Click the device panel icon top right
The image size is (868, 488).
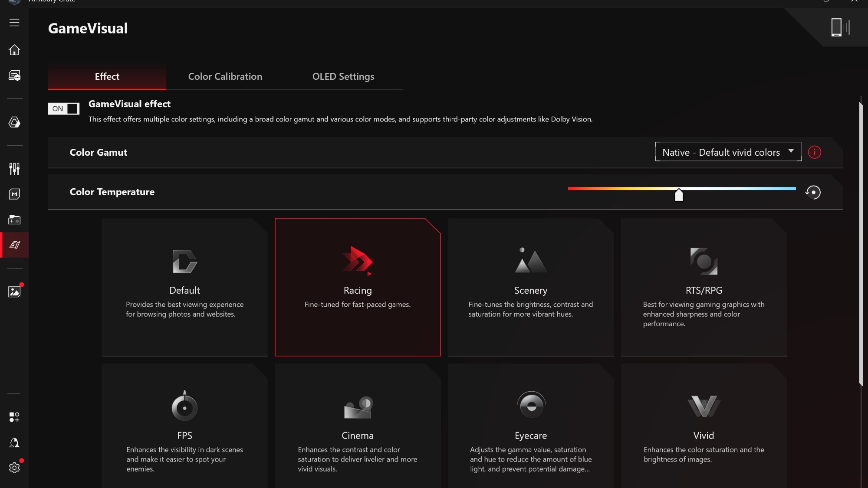840,27
